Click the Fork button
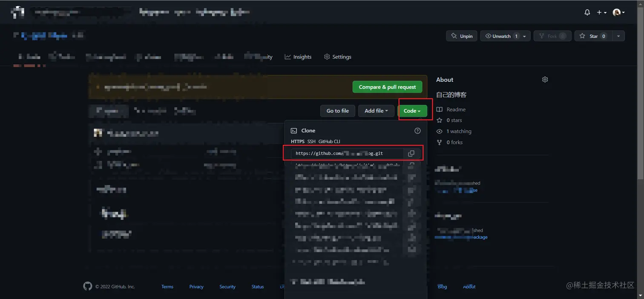Image resolution: width=644 pixels, height=299 pixels. click(552, 36)
